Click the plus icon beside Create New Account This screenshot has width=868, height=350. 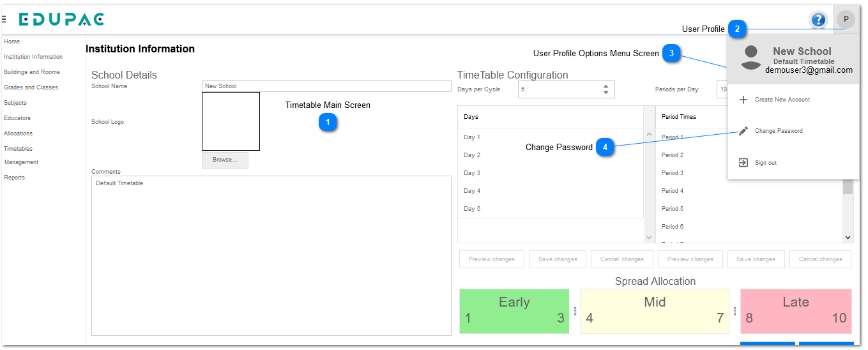743,100
